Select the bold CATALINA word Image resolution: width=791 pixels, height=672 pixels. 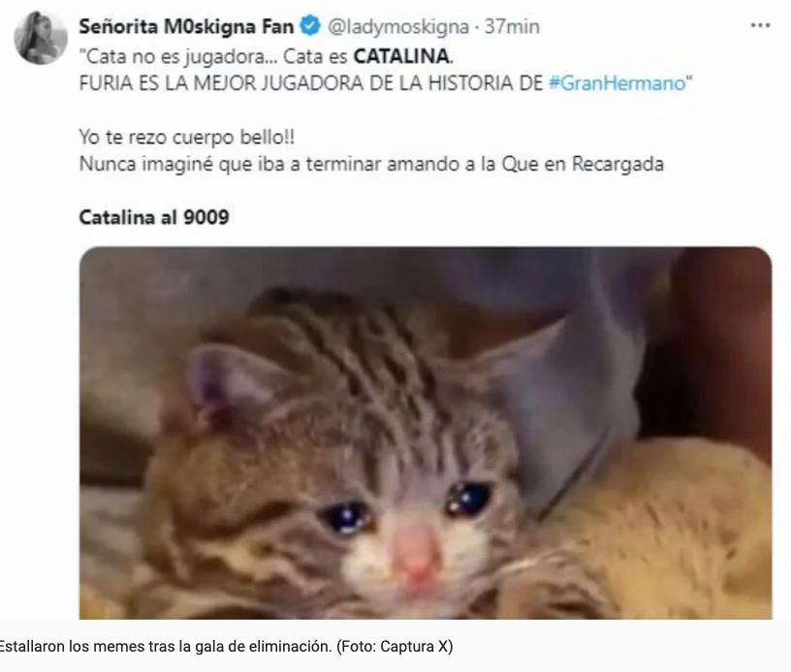click(x=401, y=56)
